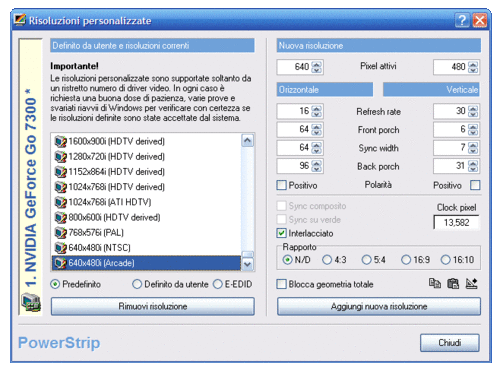Click stepper on vertical back porch 31
The width and height of the screenshot is (500, 371).
pos(473,166)
